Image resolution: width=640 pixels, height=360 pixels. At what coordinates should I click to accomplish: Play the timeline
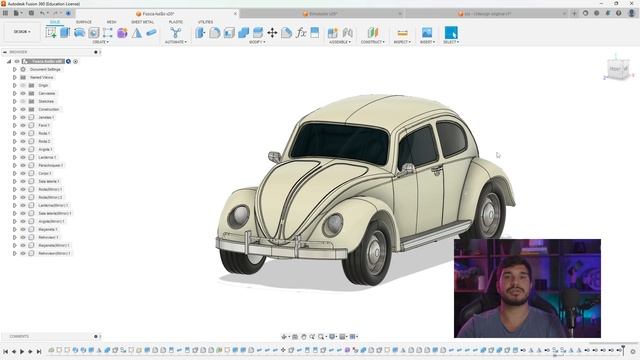22,351
